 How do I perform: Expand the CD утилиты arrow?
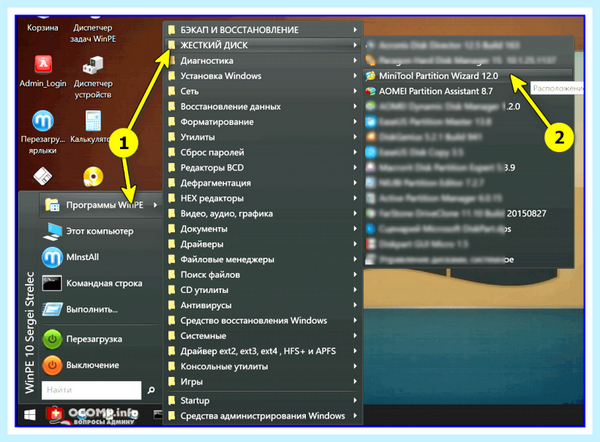[x=355, y=290]
